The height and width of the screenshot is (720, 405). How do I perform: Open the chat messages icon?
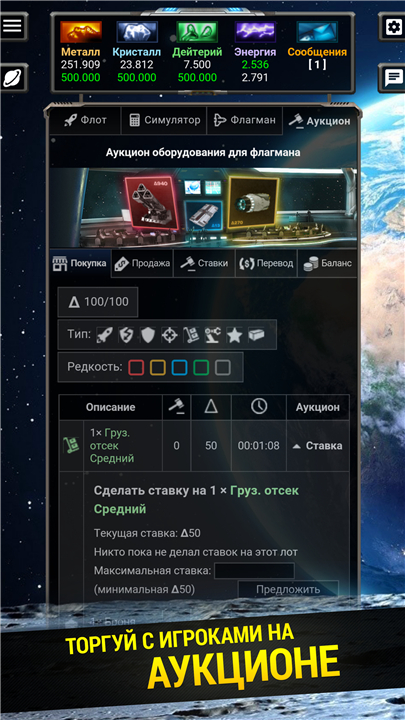tap(393, 78)
